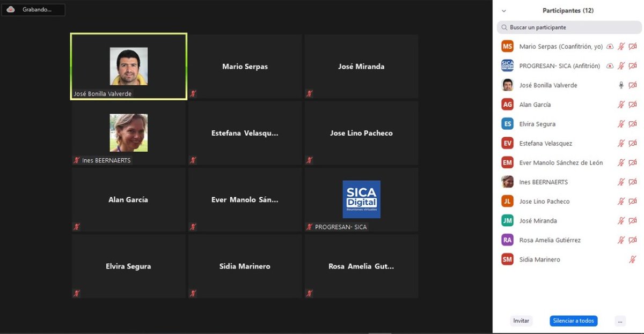Click Elvira Segura muted microphone icon in list
The height and width of the screenshot is (334, 644).
pyautogui.click(x=621, y=124)
